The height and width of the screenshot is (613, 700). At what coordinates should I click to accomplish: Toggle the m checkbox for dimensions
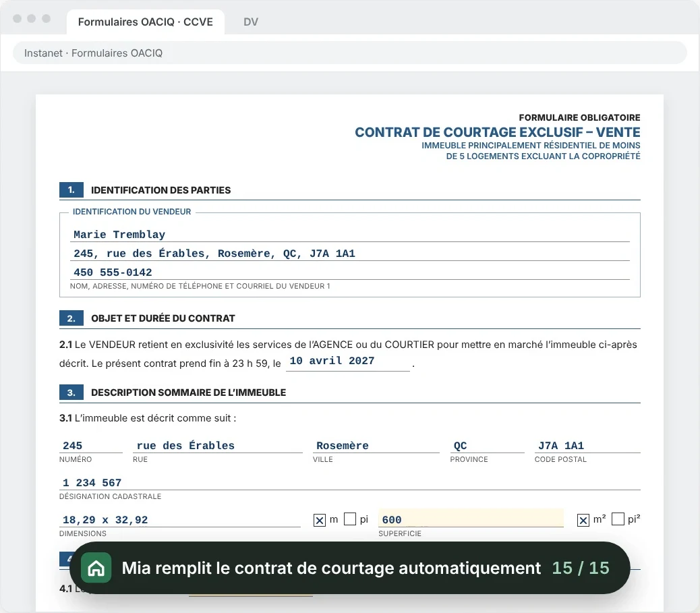point(320,520)
